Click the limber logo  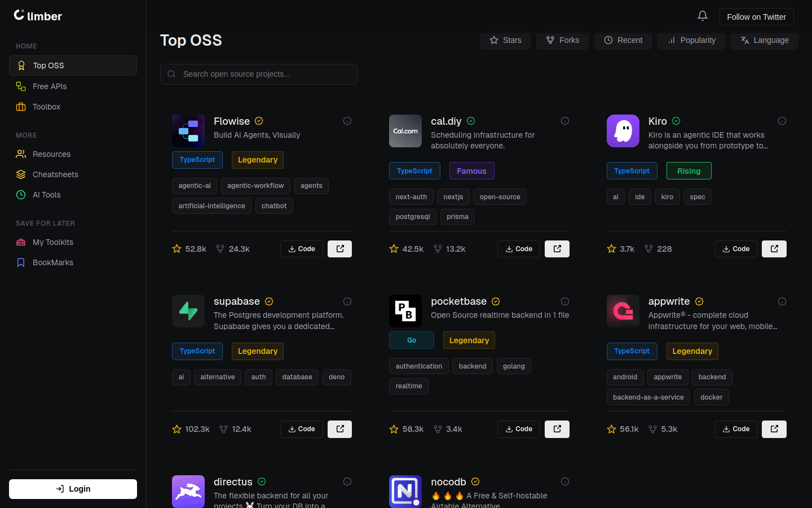click(x=38, y=16)
